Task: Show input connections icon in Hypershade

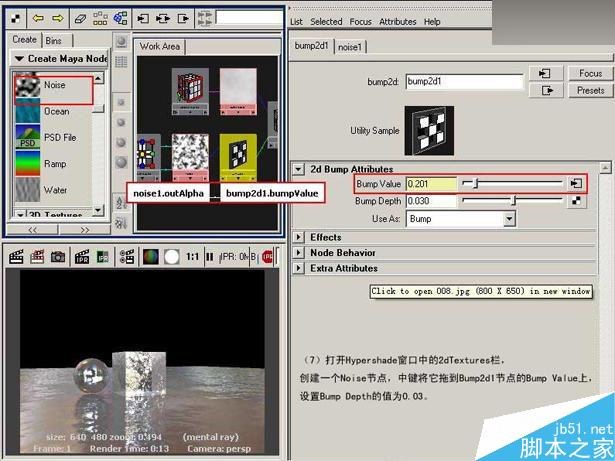Action: 143,18
